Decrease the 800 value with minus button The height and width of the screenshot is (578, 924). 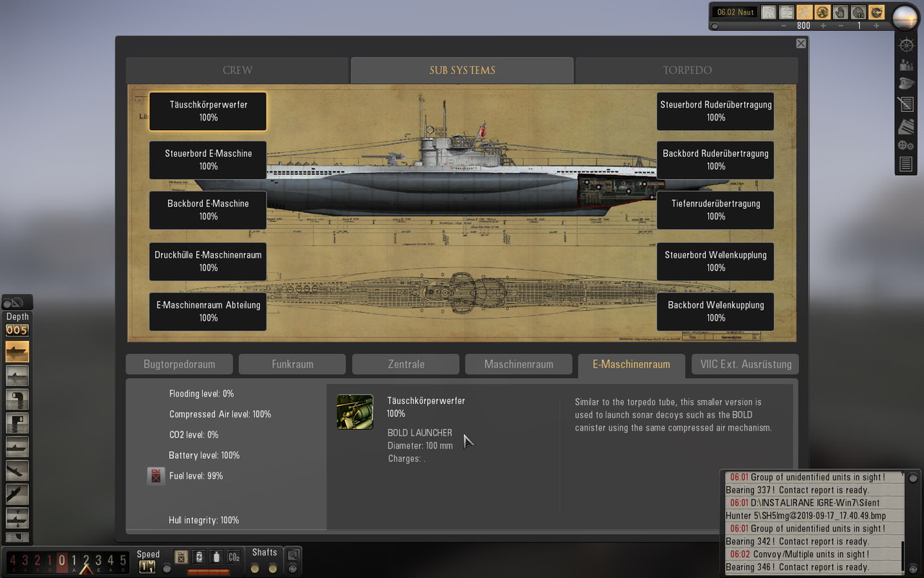[x=784, y=26]
